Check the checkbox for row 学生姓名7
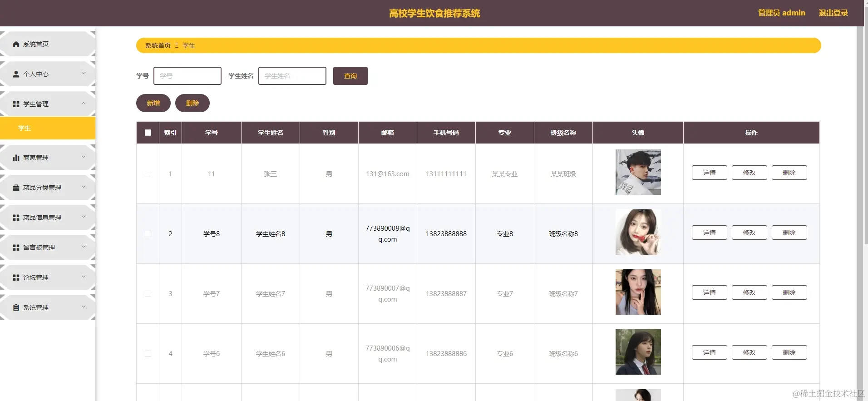The height and width of the screenshot is (401, 868). pyautogui.click(x=148, y=294)
